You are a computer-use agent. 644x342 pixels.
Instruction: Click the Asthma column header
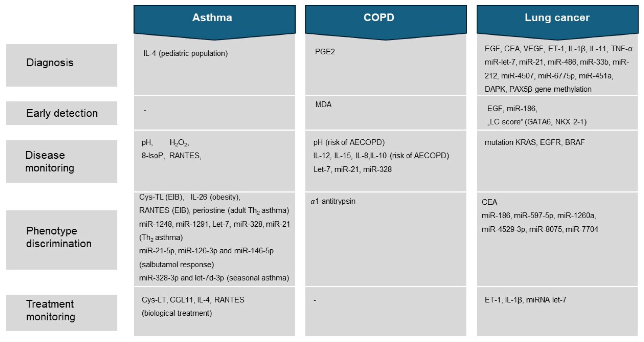tap(212, 18)
